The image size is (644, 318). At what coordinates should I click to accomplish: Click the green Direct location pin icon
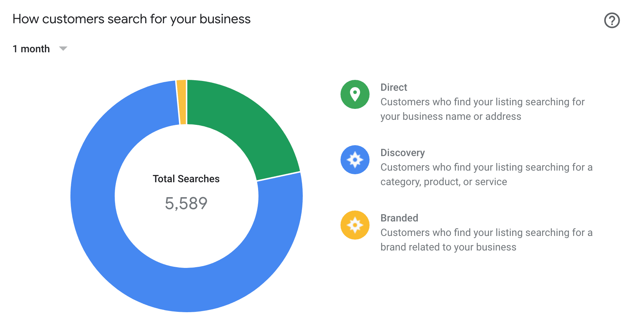click(355, 94)
